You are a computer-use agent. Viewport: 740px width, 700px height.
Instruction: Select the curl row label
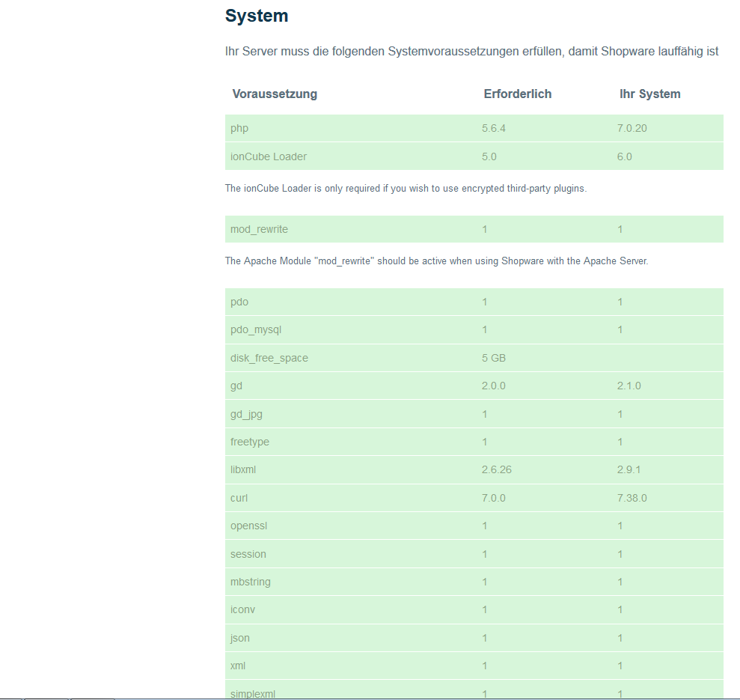coord(239,498)
